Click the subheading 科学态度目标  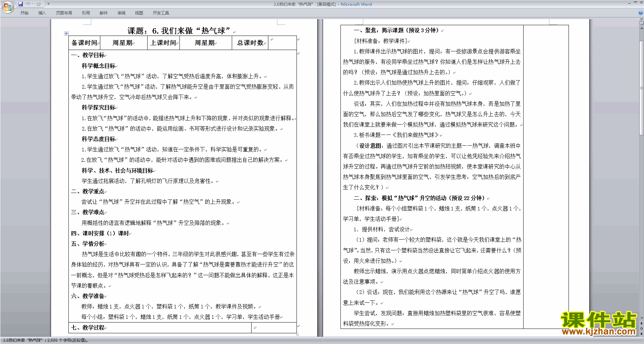point(99,139)
